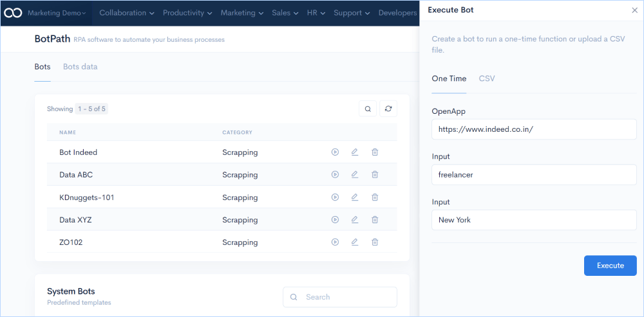Run the Bot Indeed bot
Image resolution: width=644 pixels, height=317 pixels.
pyautogui.click(x=335, y=152)
